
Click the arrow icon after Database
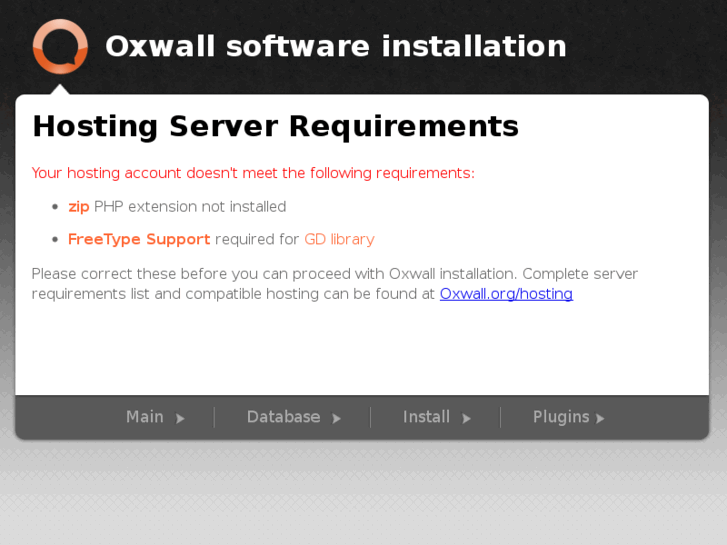coord(337,419)
